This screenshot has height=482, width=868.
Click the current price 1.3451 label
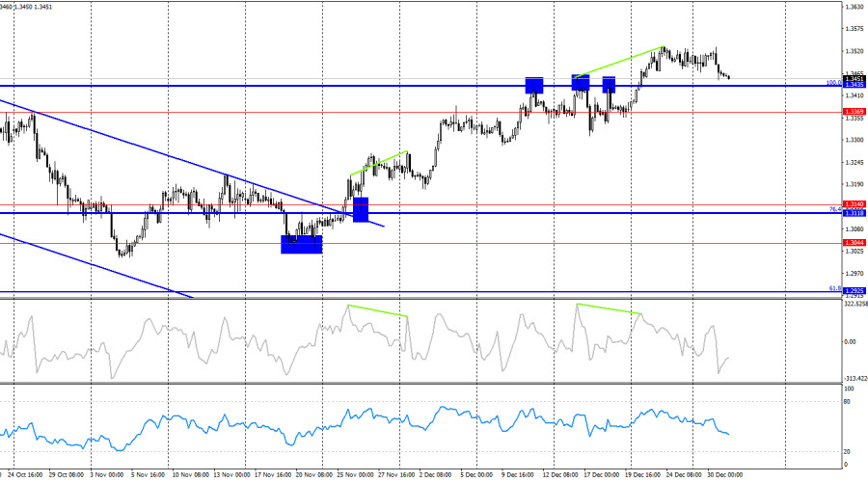click(853, 79)
